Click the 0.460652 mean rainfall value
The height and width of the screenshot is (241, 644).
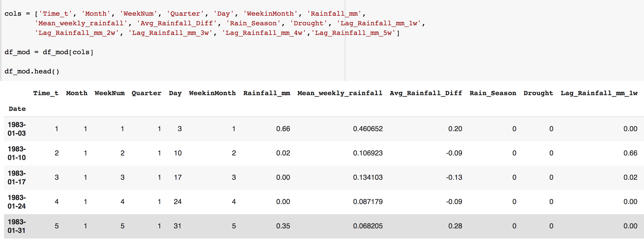[x=368, y=129]
